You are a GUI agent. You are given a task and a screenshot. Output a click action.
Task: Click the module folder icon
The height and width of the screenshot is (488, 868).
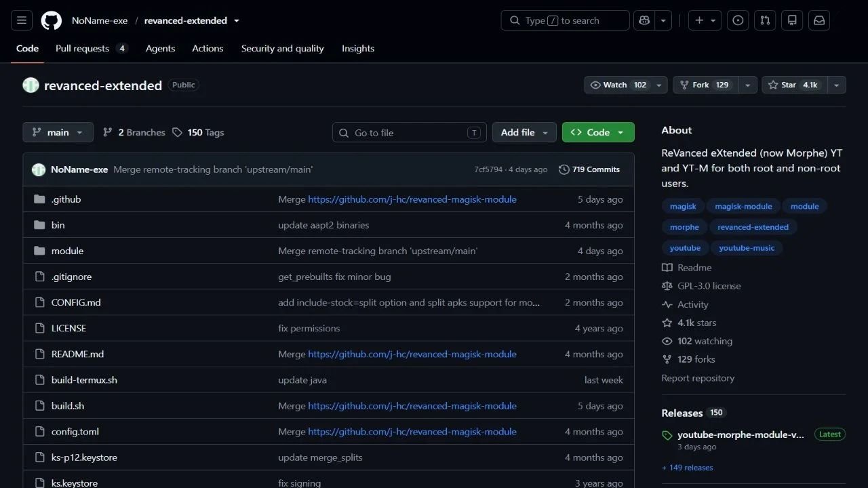click(39, 251)
